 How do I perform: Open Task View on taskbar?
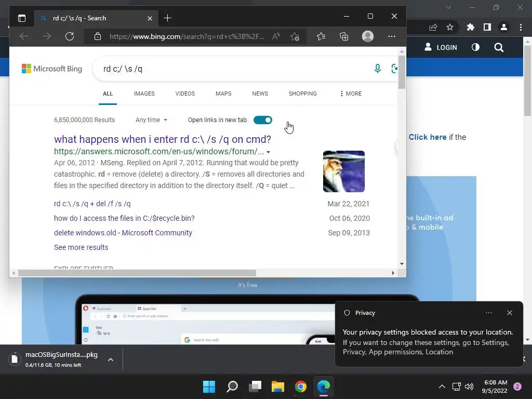255,387
